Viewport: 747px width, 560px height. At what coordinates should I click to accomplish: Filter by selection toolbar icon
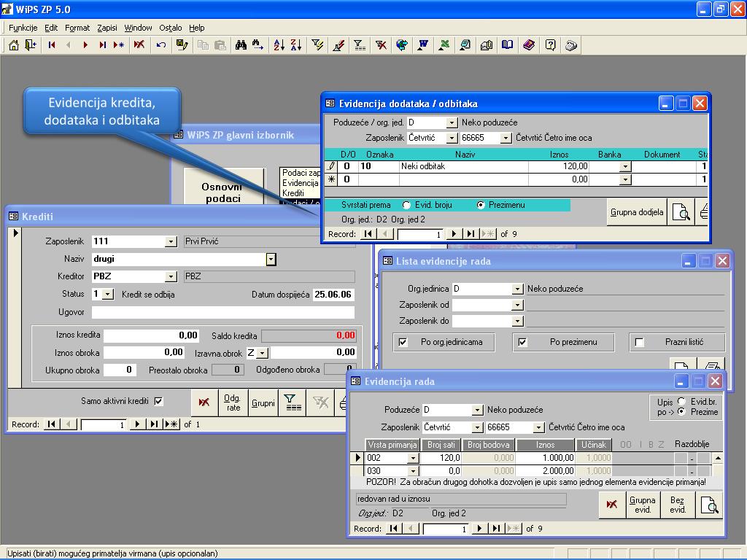(x=317, y=45)
